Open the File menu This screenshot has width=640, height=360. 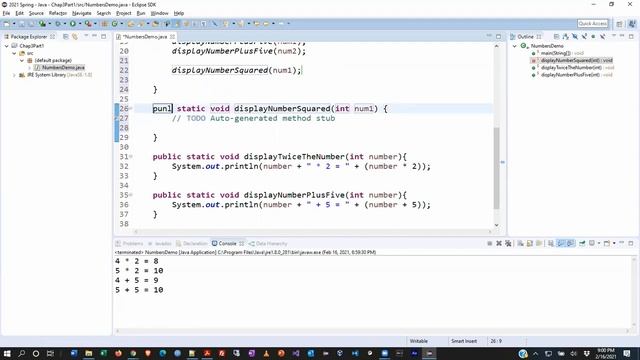pyautogui.click(x=6, y=13)
